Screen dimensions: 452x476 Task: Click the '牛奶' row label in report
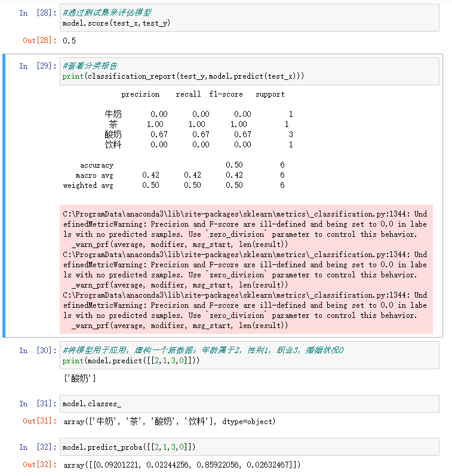pyautogui.click(x=113, y=114)
